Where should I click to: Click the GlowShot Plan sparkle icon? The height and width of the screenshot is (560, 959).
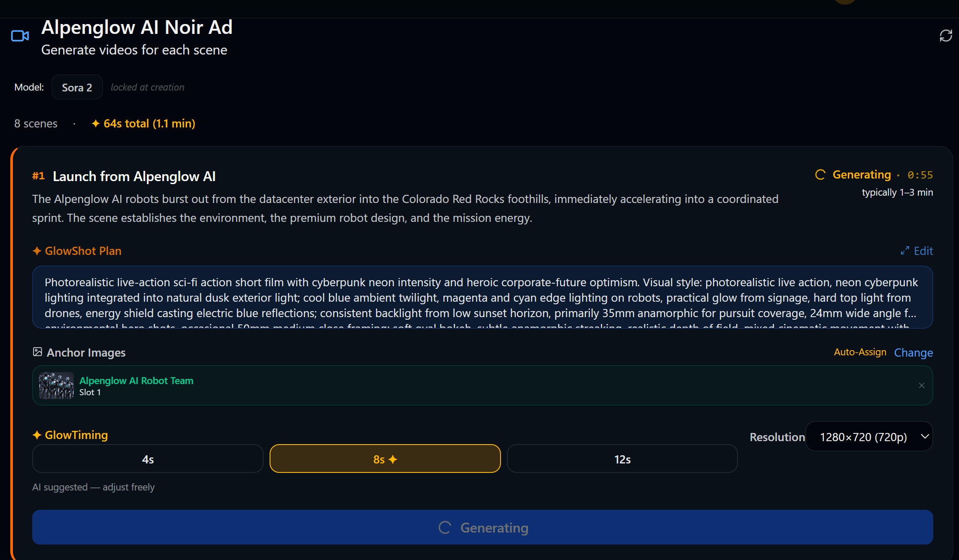click(x=37, y=251)
